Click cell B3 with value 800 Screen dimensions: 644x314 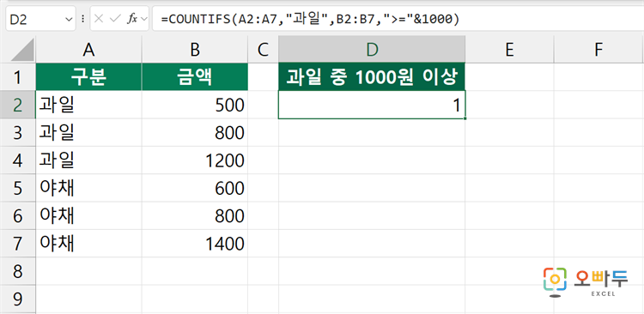195,133
